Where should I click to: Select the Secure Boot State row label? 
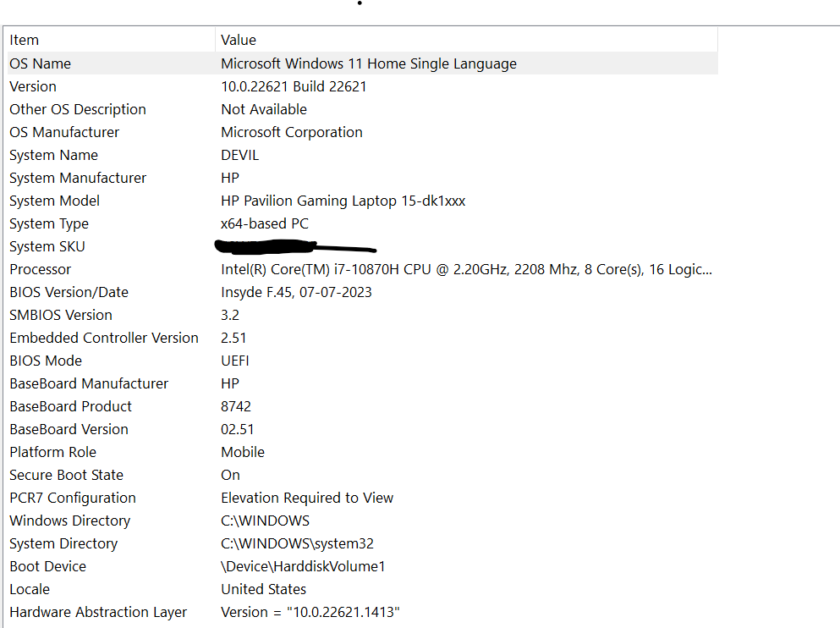tap(67, 476)
